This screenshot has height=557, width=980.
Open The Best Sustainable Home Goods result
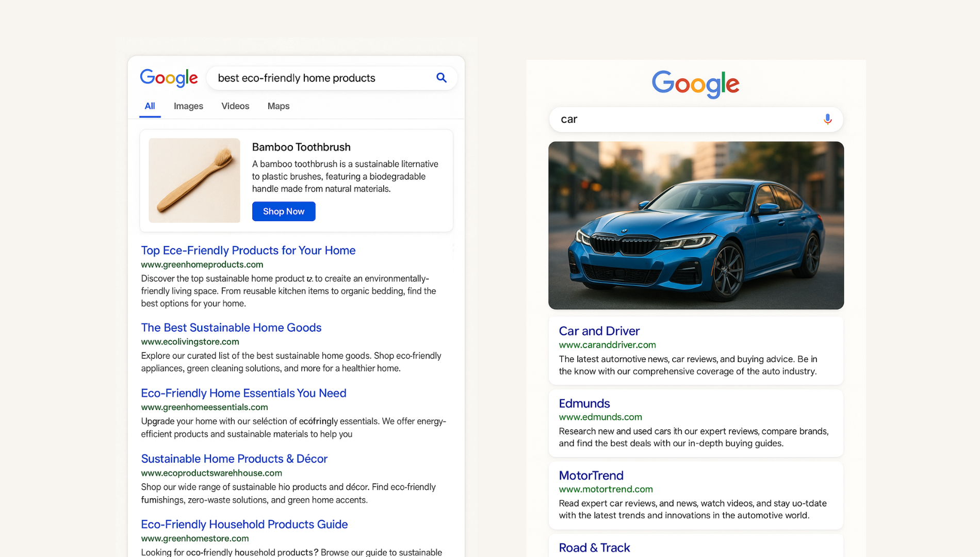pyautogui.click(x=231, y=328)
